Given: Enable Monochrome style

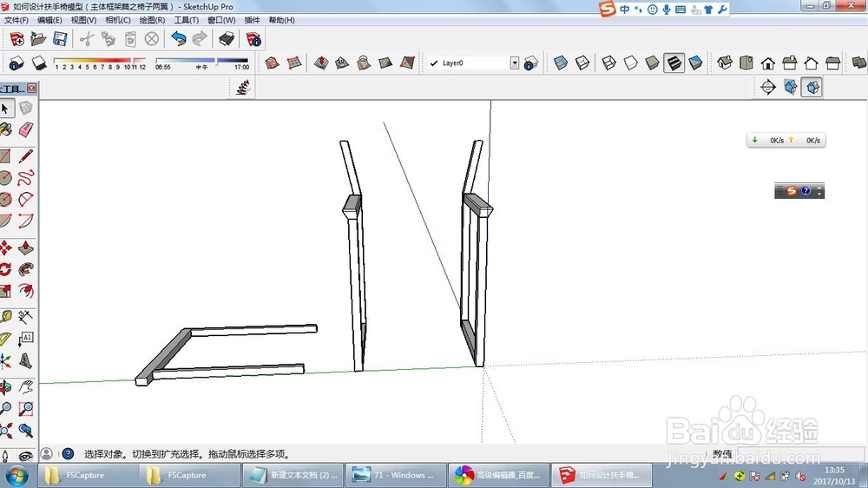Looking at the screenshot, I should point(695,63).
